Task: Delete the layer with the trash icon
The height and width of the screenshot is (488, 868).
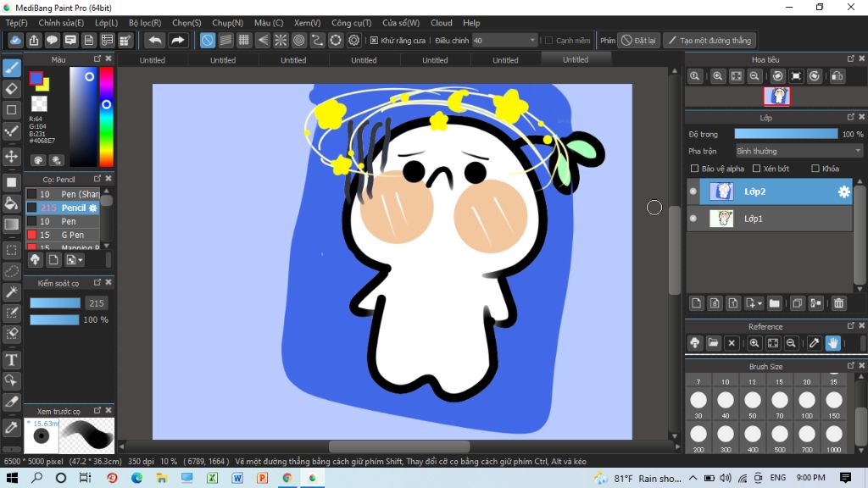Action: pyautogui.click(x=839, y=303)
